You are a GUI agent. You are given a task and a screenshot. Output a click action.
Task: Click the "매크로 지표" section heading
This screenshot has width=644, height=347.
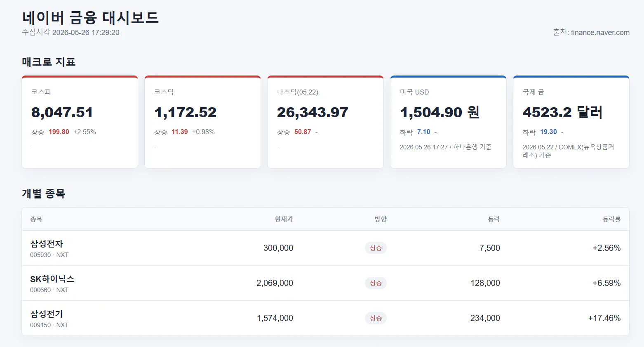[x=49, y=62]
